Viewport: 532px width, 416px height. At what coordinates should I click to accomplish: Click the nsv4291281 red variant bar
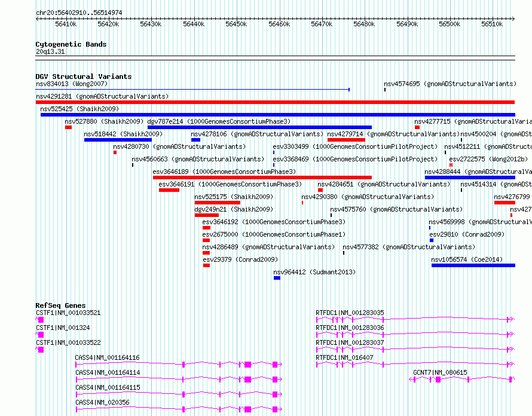(275, 102)
